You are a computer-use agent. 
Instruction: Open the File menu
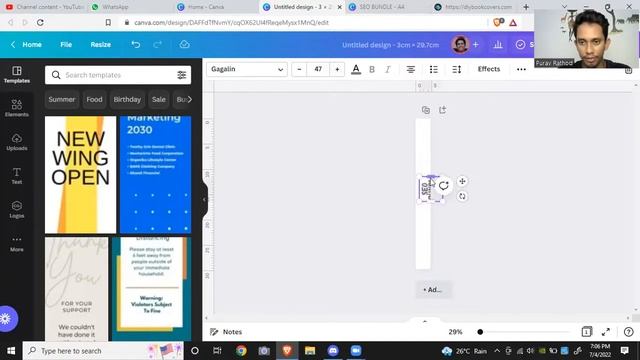pos(66,44)
